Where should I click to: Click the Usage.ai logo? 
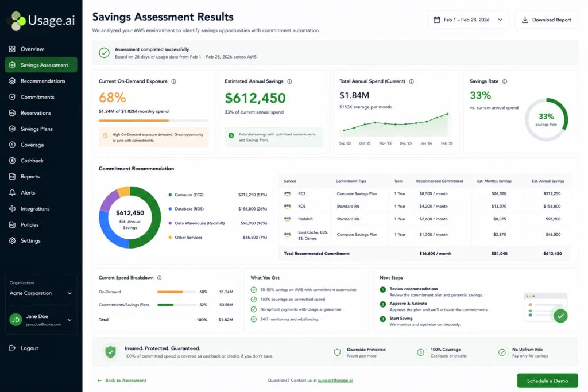(x=41, y=20)
